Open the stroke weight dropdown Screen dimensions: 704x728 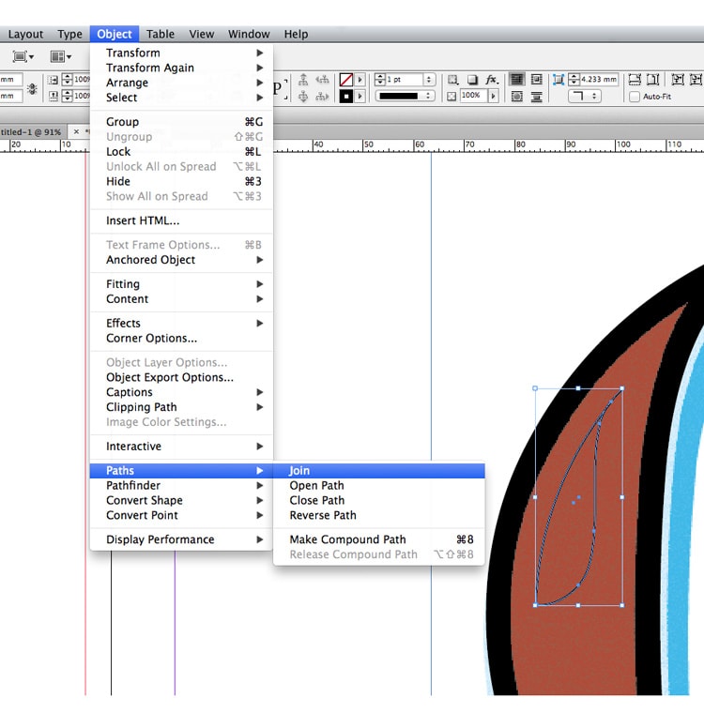[429, 80]
